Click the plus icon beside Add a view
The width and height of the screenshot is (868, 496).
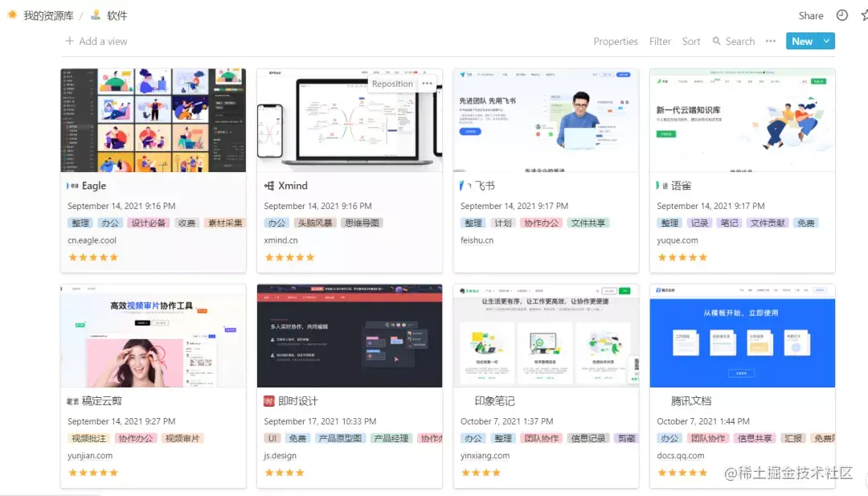point(69,41)
